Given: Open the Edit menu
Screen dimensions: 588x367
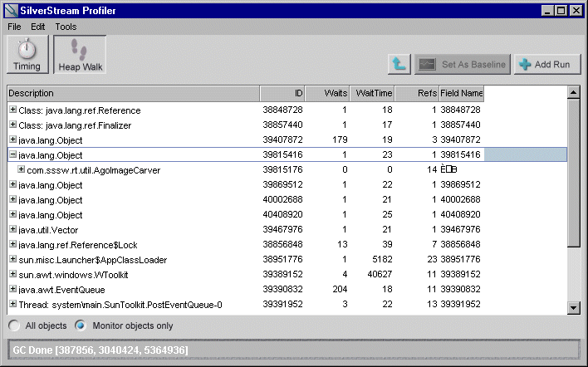Looking at the screenshot, I should (x=38, y=27).
